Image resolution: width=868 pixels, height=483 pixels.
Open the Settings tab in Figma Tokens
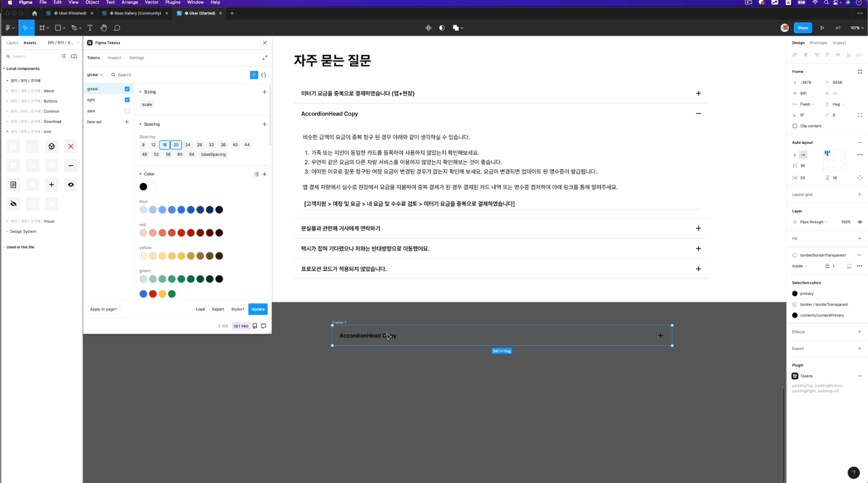pyautogui.click(x=136, y=58)
